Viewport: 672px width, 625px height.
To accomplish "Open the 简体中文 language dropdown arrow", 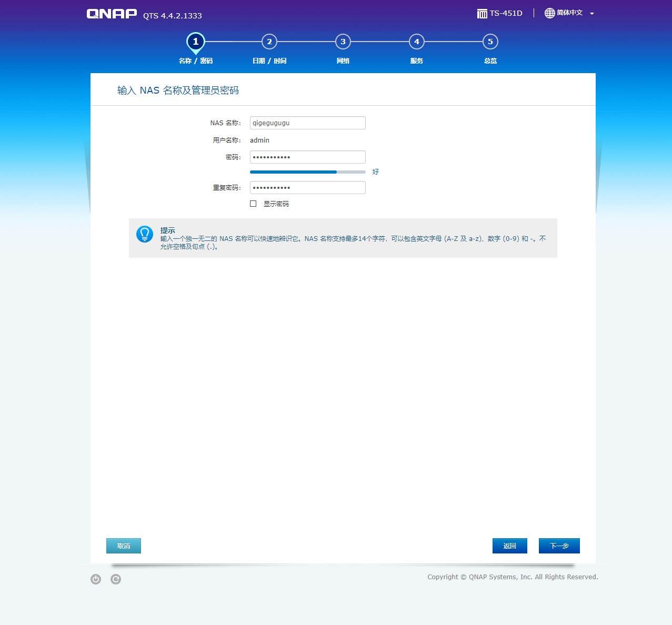I will point(592,14).
